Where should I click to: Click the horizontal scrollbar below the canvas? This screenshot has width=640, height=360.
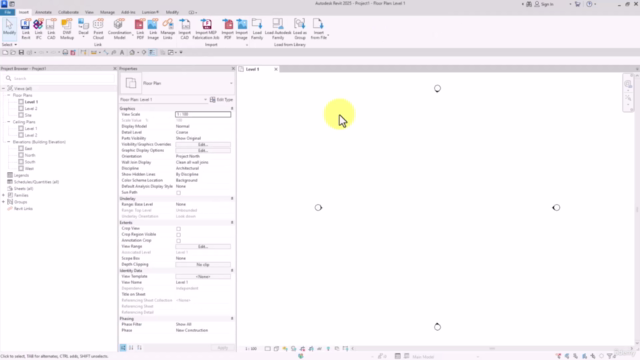(x=492, y=349)
